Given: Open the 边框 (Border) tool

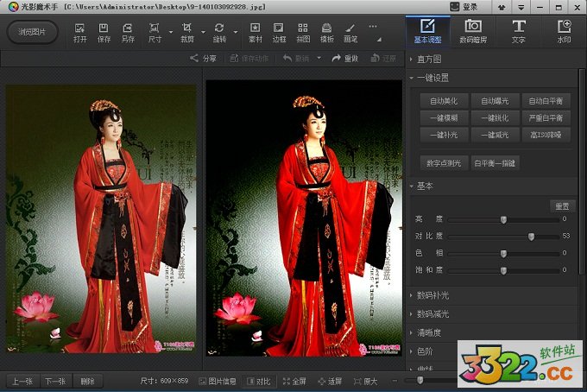Looking at the screenshot, I should 279,32.
